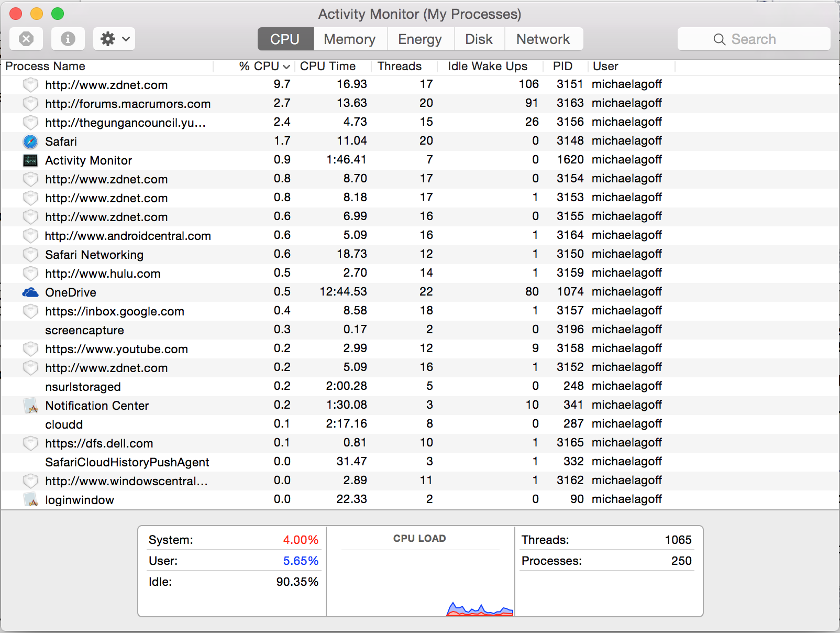This screenshot has width=840, height=633.
Task: Select the OneDrive process name
Action: (71, 292)
